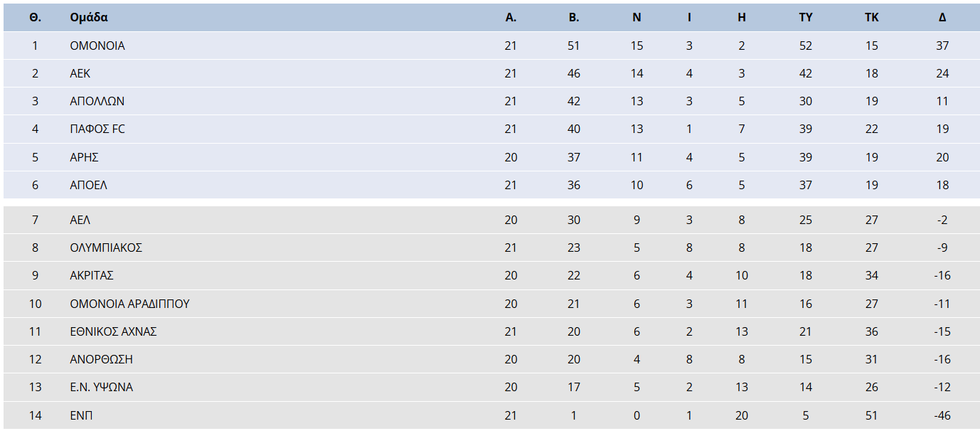980x431 pixels.
Task: Open ΟΜΟΝΟΙΑ ΑΡΑΔΙΠΠΟΥ team entry
Action: 129,304
